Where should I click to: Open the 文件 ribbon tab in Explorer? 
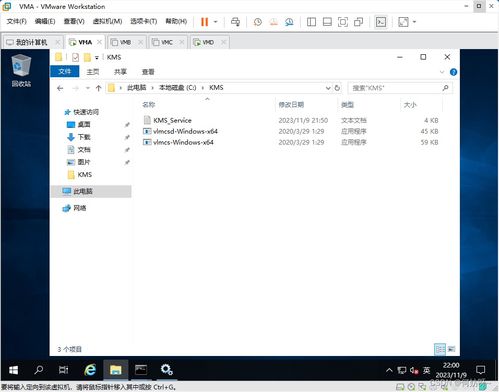click(x=65, y=72)
